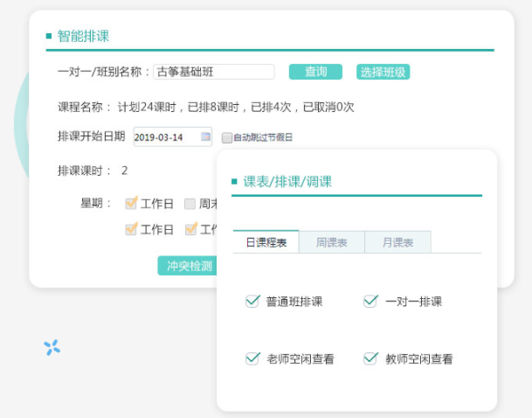Switch to the 周课表 tab

331,242
